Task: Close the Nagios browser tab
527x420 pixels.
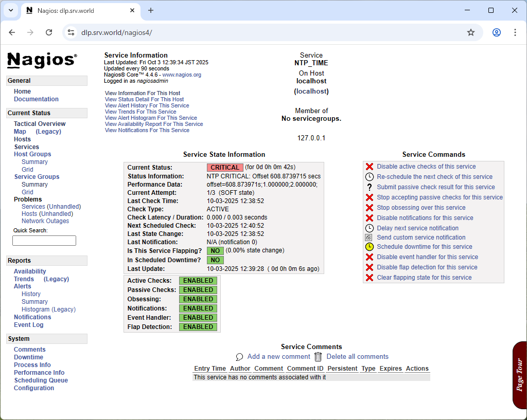Action: click(x=132, y=10)
